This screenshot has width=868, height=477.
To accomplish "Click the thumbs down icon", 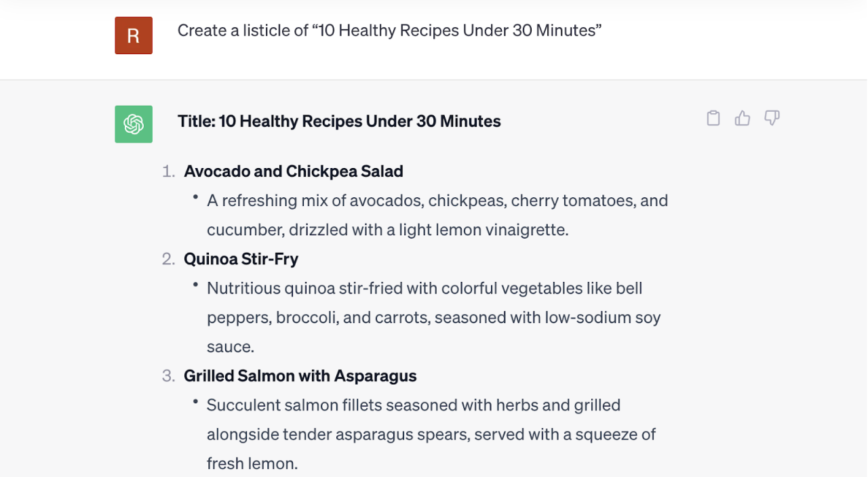I will tap(772, 119).
